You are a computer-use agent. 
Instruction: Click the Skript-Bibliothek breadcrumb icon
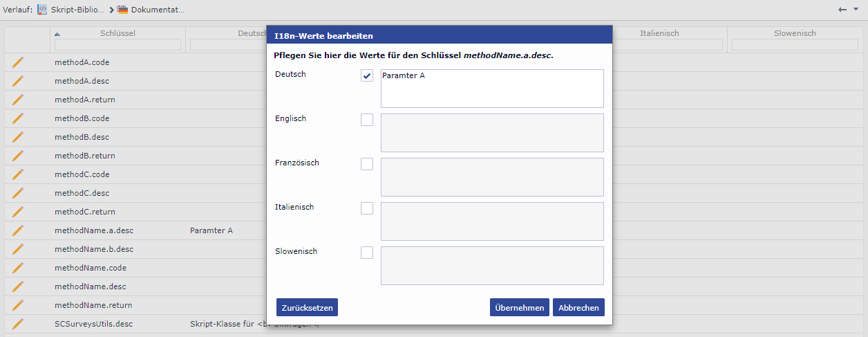click(x=42, y=10)
